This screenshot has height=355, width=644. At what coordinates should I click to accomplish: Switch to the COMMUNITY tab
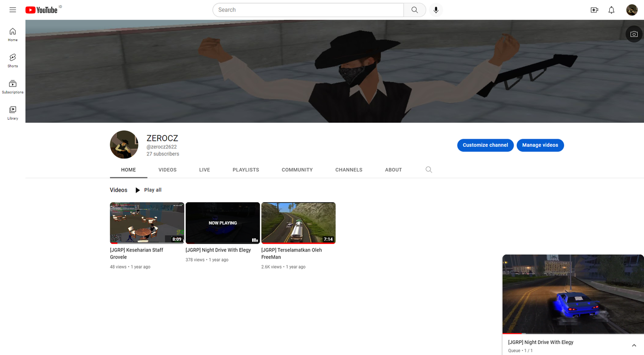(x=297, y=170)
